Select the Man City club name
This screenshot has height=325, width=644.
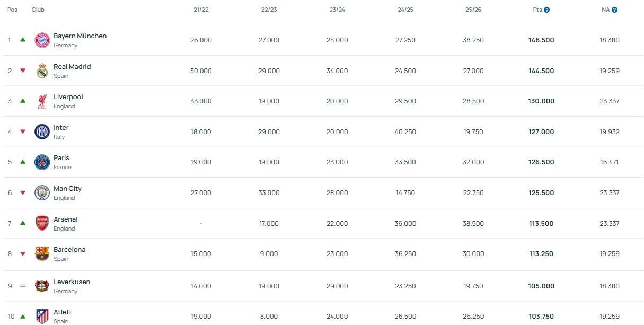click(x=67, y=189)
